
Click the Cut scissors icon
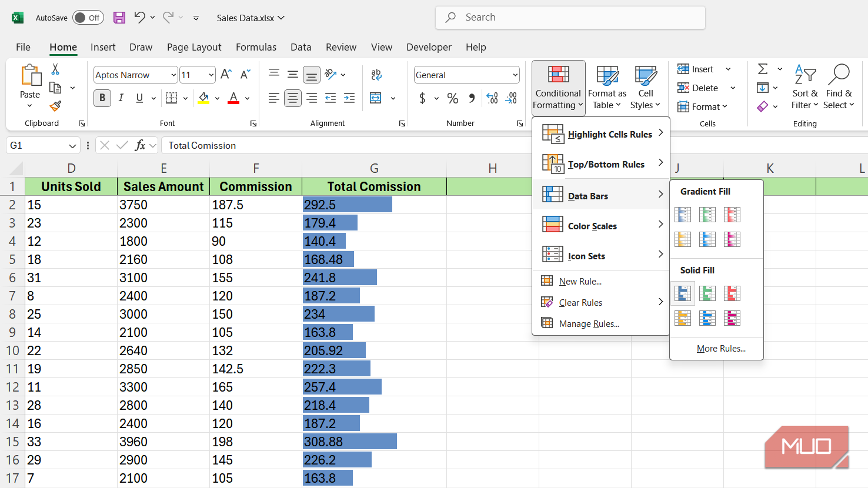(55, 69)
